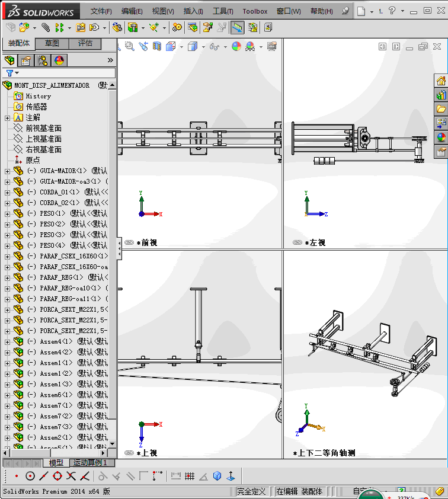The width and height of the screenshot is (448, 499).
Task: Click the Edit Appearance color ball
Action: pyautogui.click(x=236, y=46)
